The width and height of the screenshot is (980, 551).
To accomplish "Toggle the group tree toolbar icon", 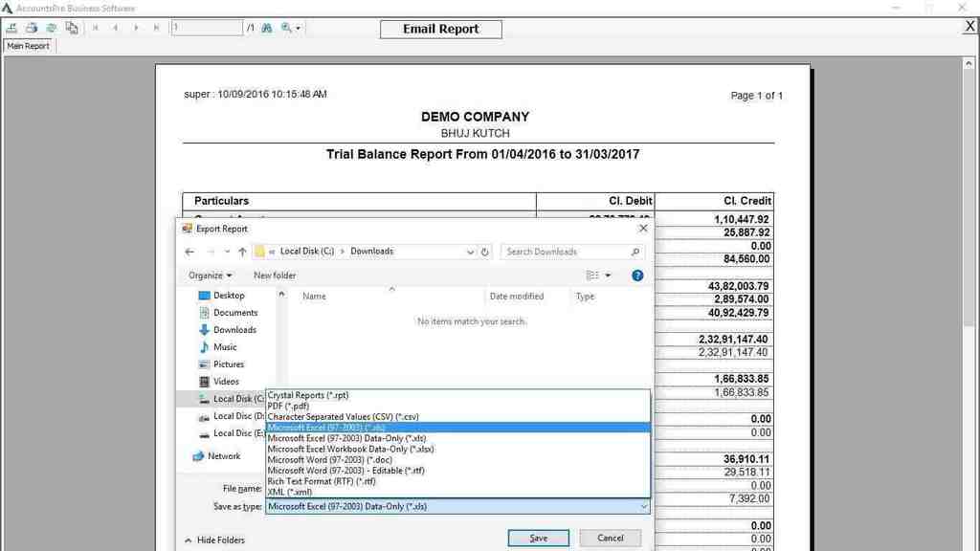I will click(x=72, y=28).
